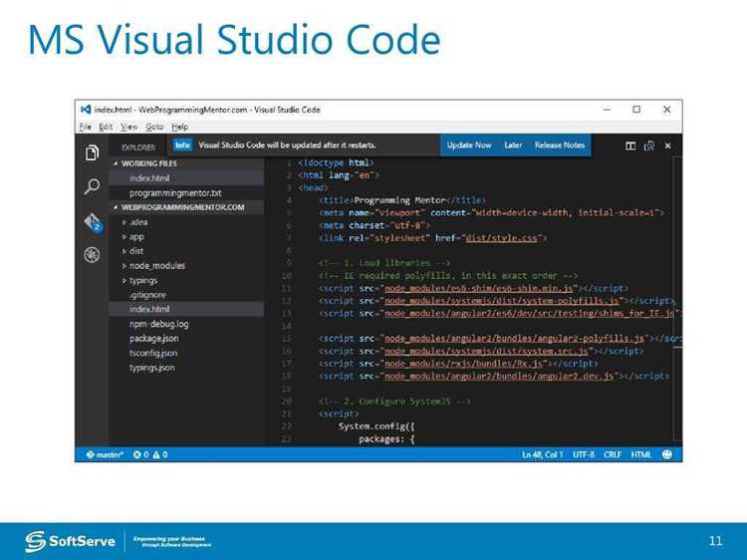Click the open preview icon beside split editor

click(648, 145)
